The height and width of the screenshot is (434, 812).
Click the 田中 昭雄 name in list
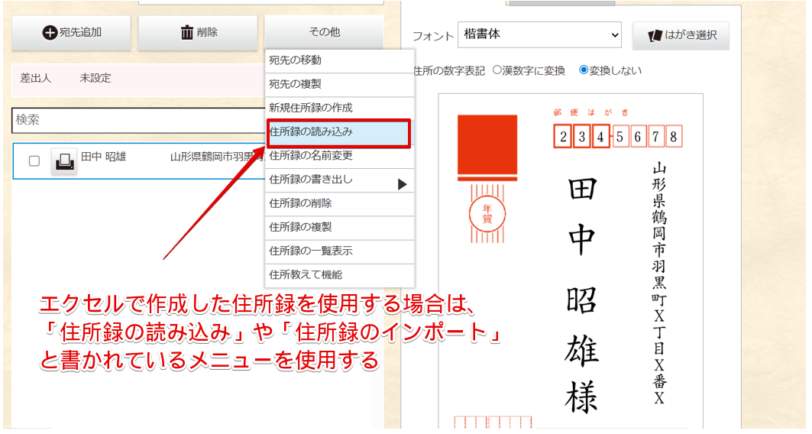(x=104, y=157)
